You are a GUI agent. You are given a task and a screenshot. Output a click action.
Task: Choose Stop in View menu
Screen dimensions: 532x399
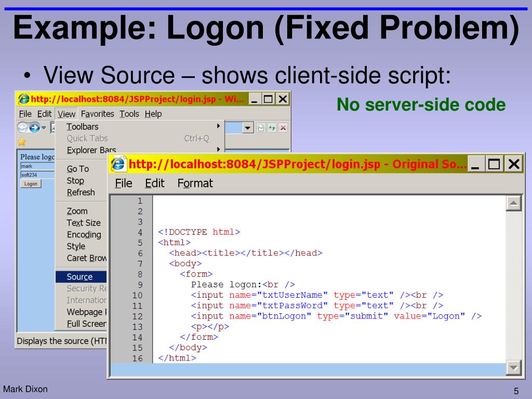82,180
